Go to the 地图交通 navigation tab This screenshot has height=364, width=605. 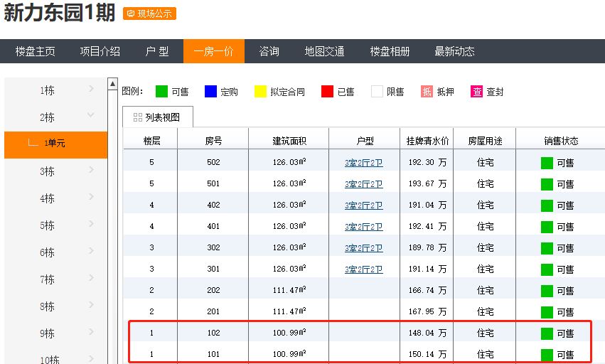click(324, 51)
